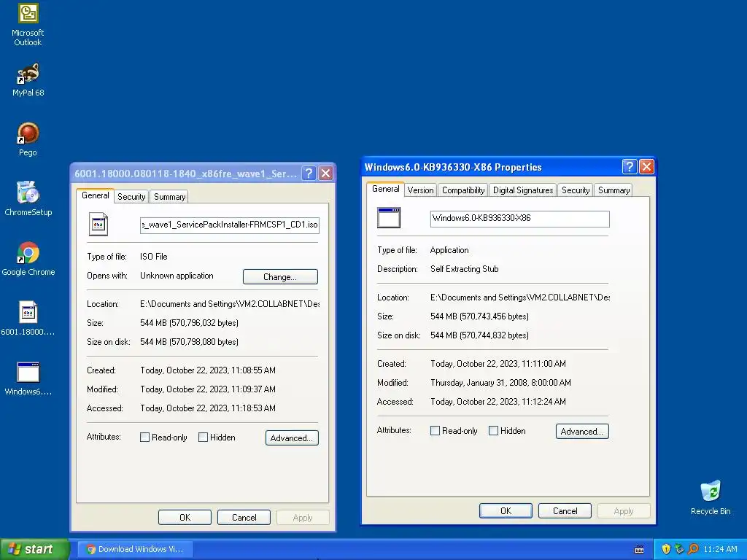Switch to the Digital Signatures tab
Screen dimensions: 747x560
[523, 190]
